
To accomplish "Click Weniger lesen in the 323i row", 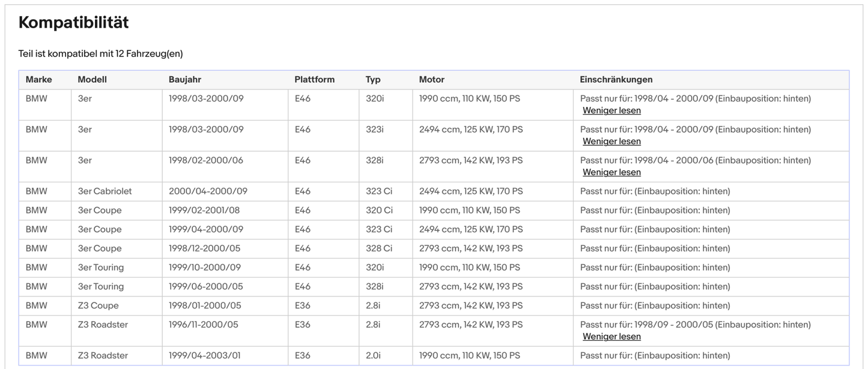I will 612,142.
